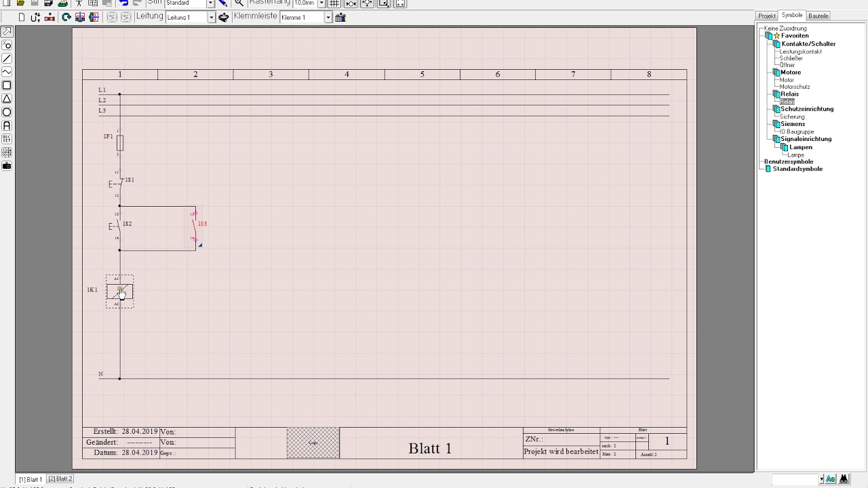Select the numbered grid table tool

[7, 152]
